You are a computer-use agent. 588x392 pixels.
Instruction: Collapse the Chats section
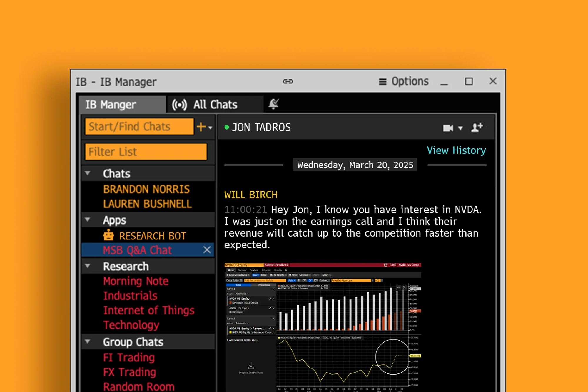[87, 173]
